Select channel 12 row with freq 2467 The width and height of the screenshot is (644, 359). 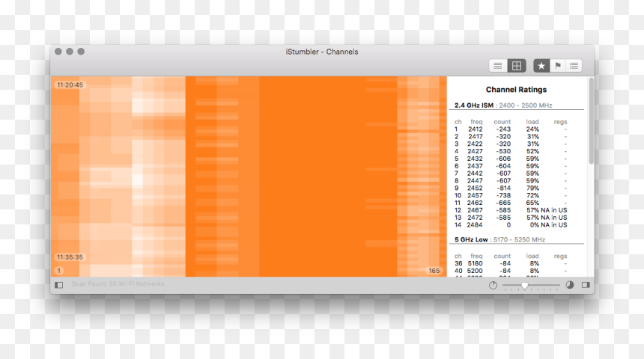pyautogui.click(x=511, y=210)
